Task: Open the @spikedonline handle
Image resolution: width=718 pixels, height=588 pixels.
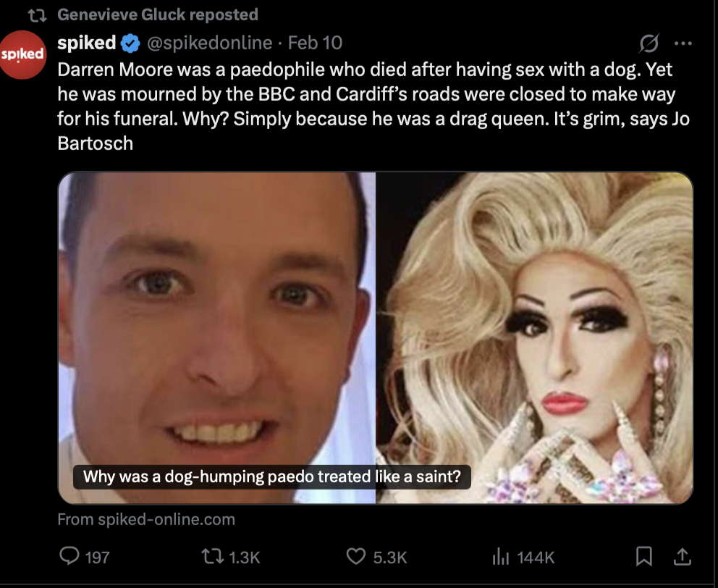Action: click(x=210, y=43)
